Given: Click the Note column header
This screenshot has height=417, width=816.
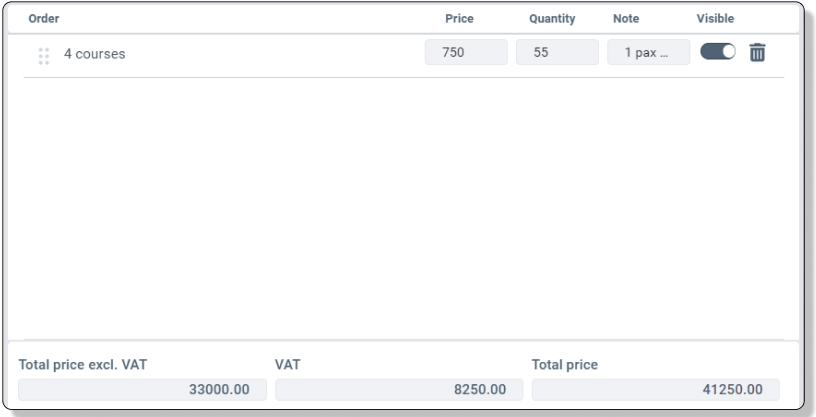Looking at the screenshot, I should click(x=625, y=18).
